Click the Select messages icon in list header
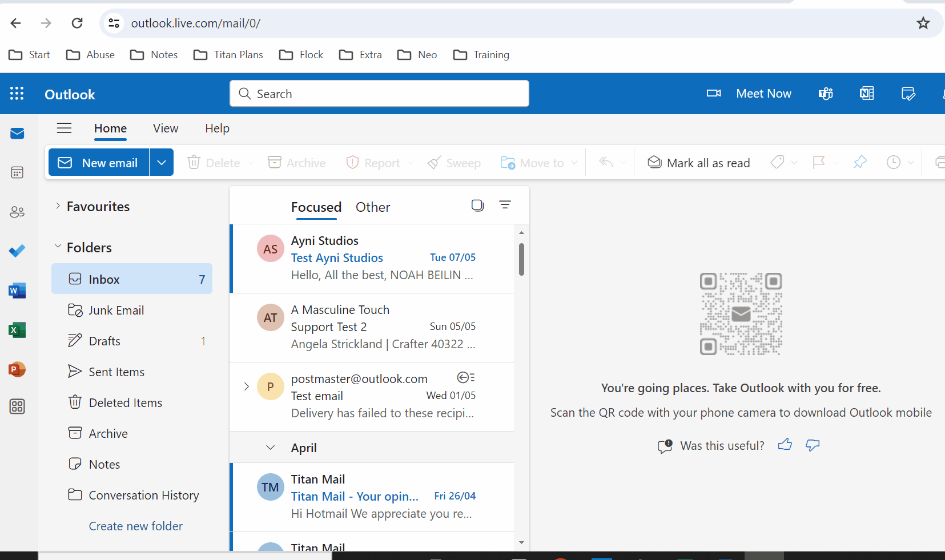945x560 pixels. (x=478, y=206)
